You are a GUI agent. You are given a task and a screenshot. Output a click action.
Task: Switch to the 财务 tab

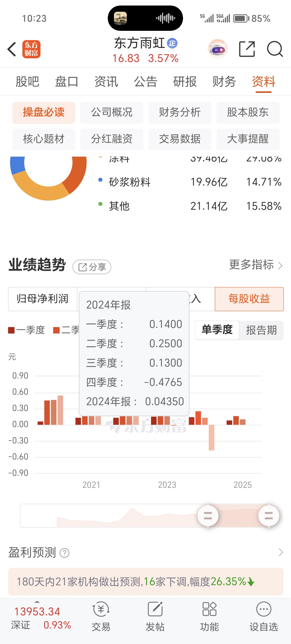tap(224, 81)
